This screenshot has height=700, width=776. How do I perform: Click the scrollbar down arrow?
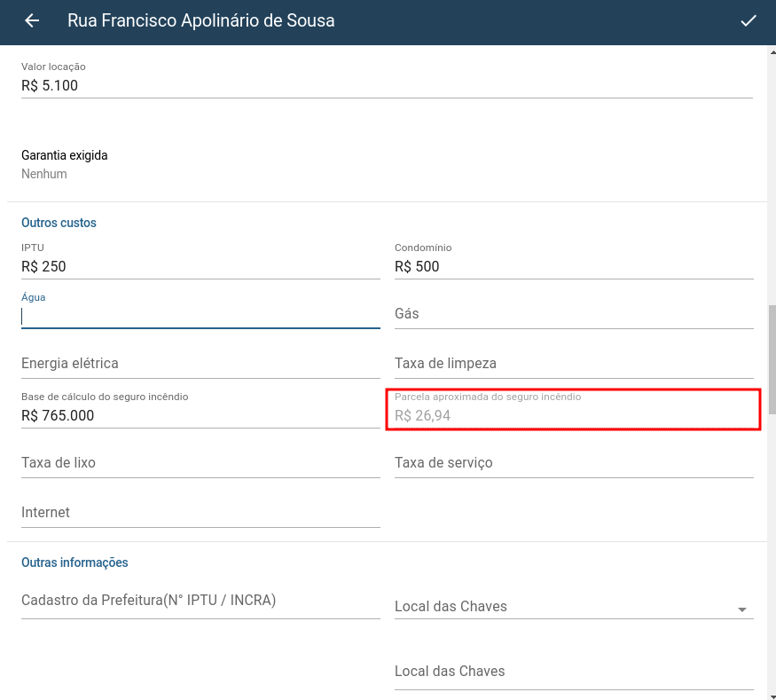tap(772, 696)
